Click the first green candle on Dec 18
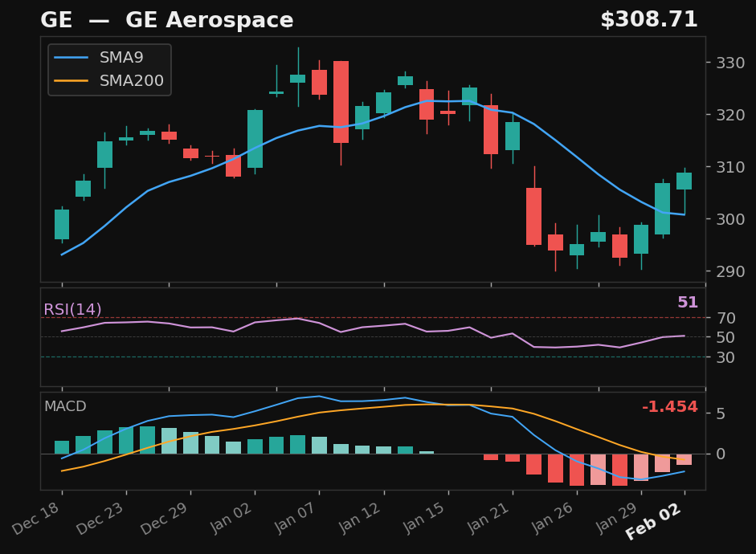Viewport: 756px width, 554px height. tap(62, 225)
